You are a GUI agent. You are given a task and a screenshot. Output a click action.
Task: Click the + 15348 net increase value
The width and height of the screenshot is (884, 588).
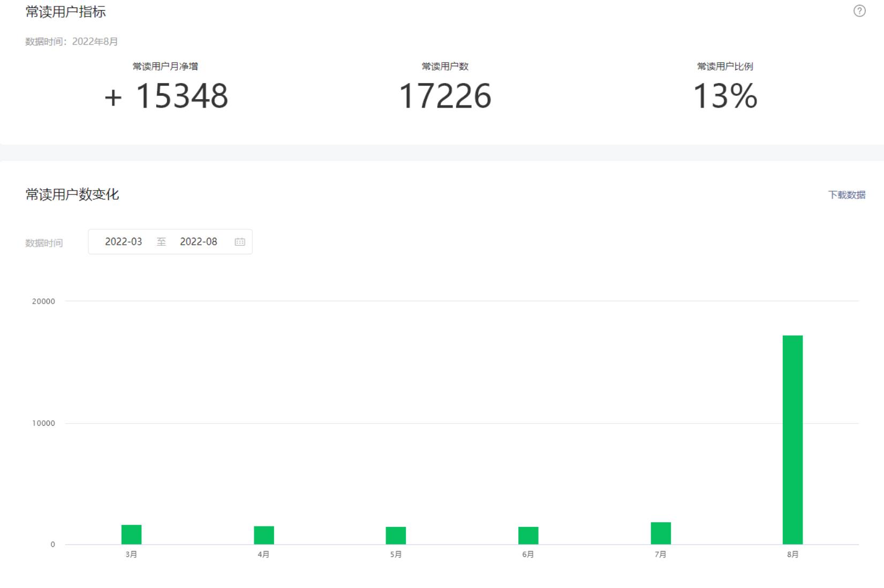pos(166,96)
